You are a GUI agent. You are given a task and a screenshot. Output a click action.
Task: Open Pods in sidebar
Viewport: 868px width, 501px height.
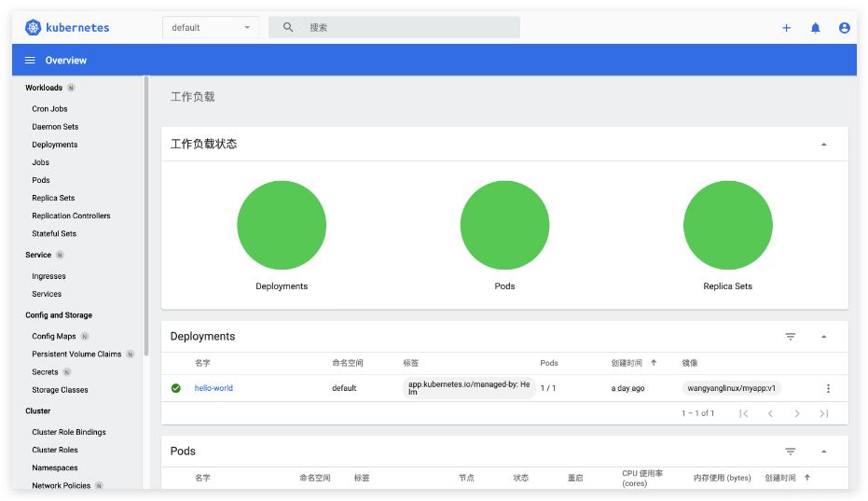click(x=41, y=179)
